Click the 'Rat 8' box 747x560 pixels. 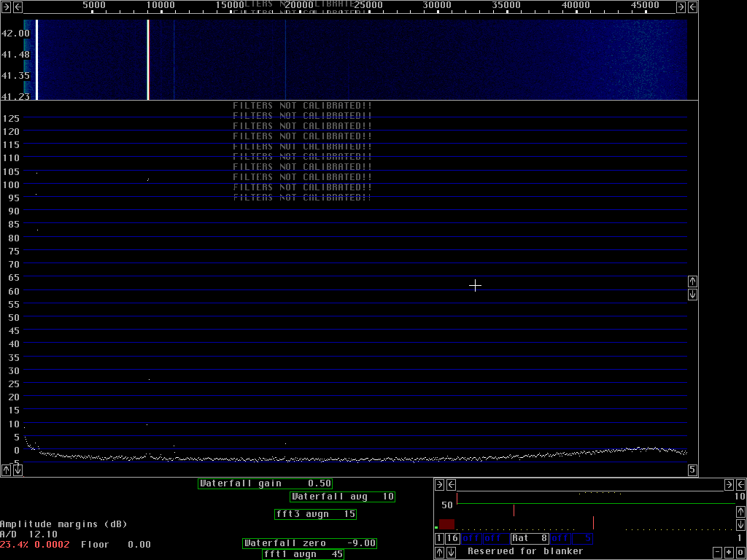coord(530,539)
